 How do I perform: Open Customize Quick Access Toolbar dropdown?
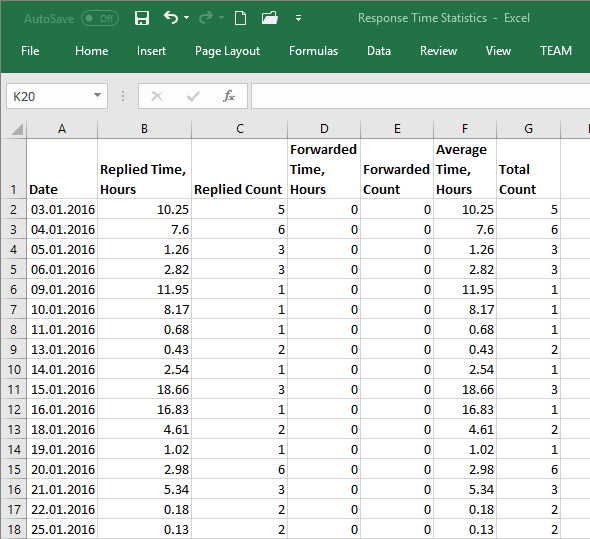(298, 18)
